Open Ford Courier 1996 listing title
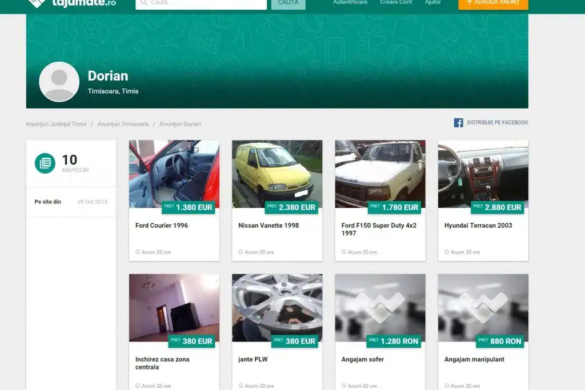Viewport: 585px width, 390px height. point(162,225)
